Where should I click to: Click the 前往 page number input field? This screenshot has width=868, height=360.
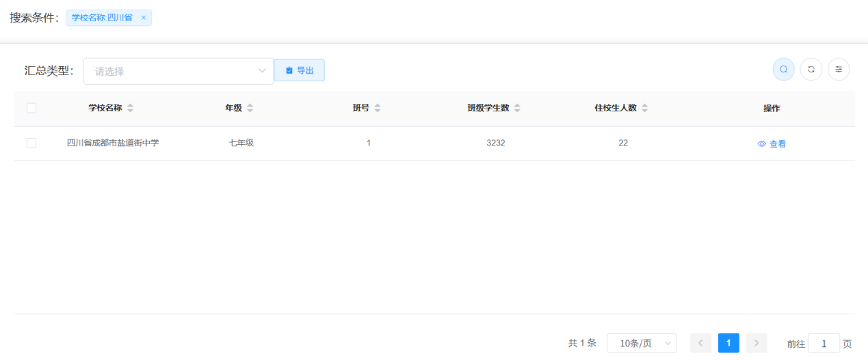coord(824,344)
